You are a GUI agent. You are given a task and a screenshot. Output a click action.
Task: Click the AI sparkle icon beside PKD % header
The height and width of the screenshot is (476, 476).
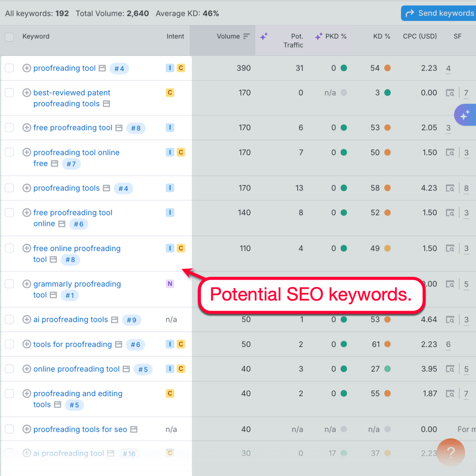click(318, 36)
